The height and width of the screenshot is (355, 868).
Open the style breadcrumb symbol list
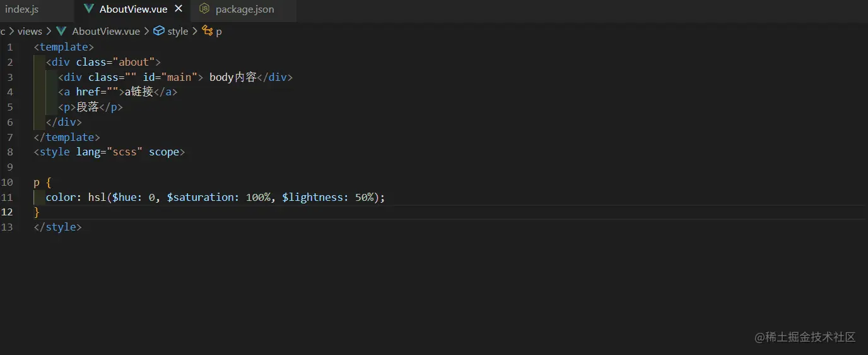pyautogui.click(x=178, y=31)
